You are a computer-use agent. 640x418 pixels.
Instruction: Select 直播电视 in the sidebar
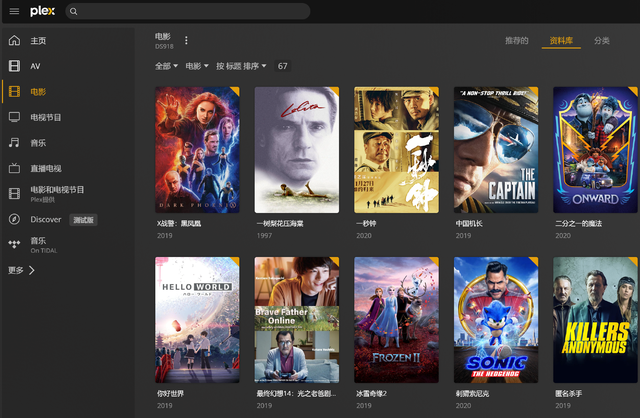tap(68, 168)
